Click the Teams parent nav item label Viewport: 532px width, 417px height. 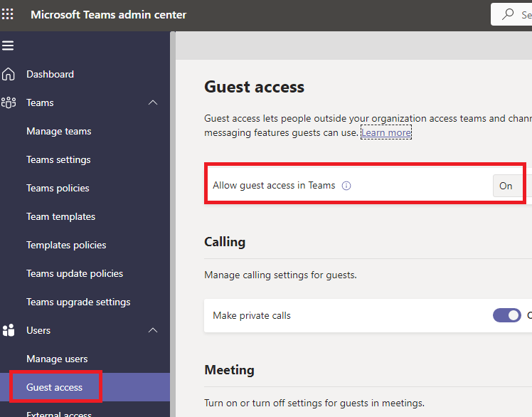[x=40, y=102]
